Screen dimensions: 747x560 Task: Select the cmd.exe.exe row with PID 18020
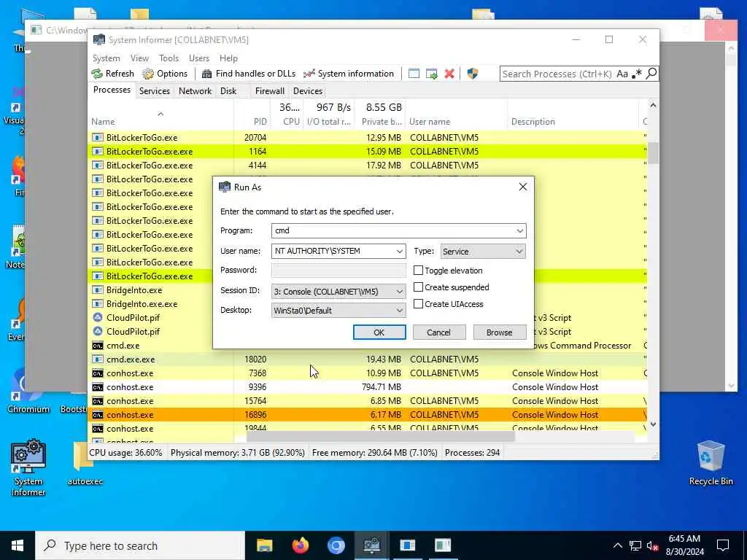pos(368,359)
